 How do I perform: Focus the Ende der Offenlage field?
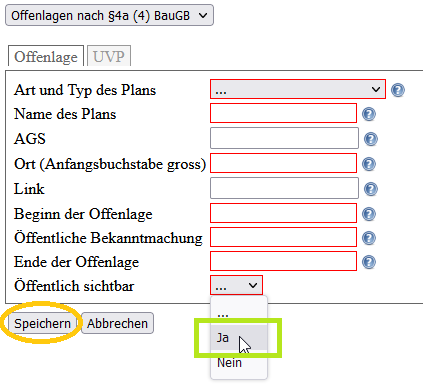tap(283, 261)
